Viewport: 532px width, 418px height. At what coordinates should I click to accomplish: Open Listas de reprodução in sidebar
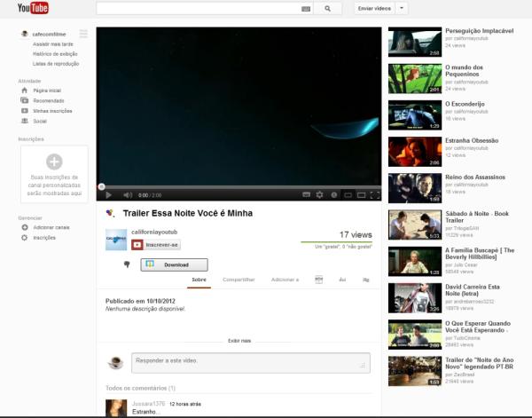coord(56,64)
